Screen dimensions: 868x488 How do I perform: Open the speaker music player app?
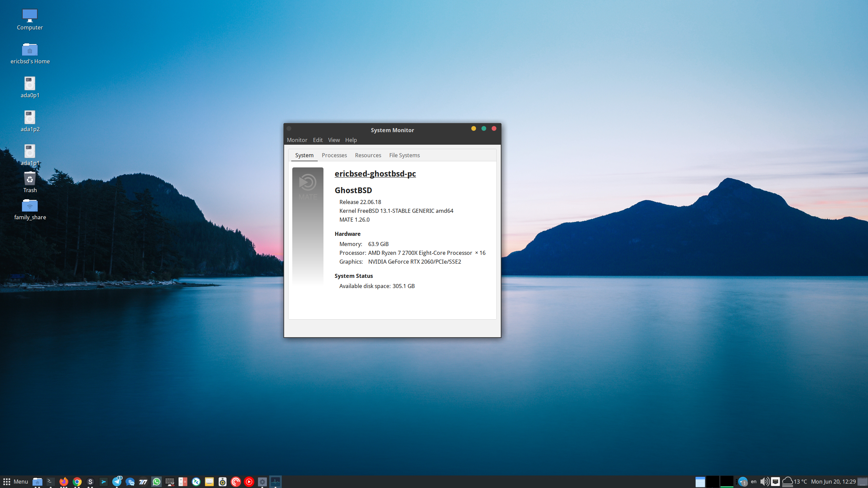point(222,482)
